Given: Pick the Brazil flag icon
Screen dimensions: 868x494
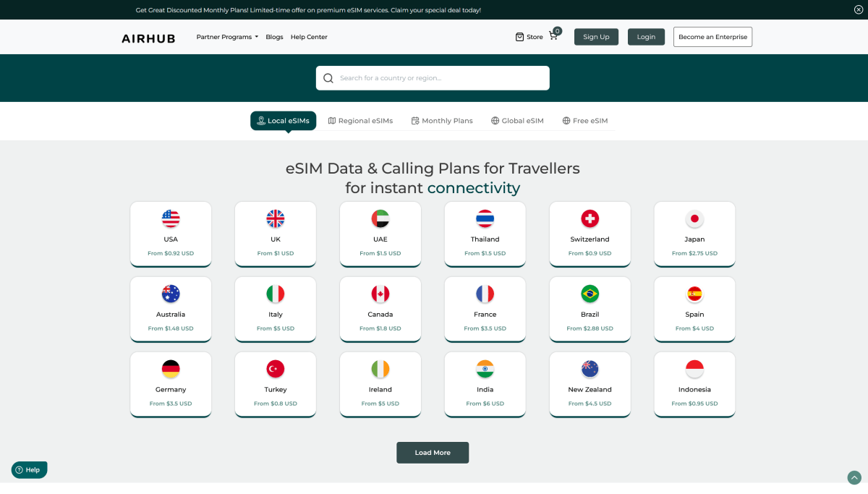Looking at the screenshot, I should coord(590,294).
